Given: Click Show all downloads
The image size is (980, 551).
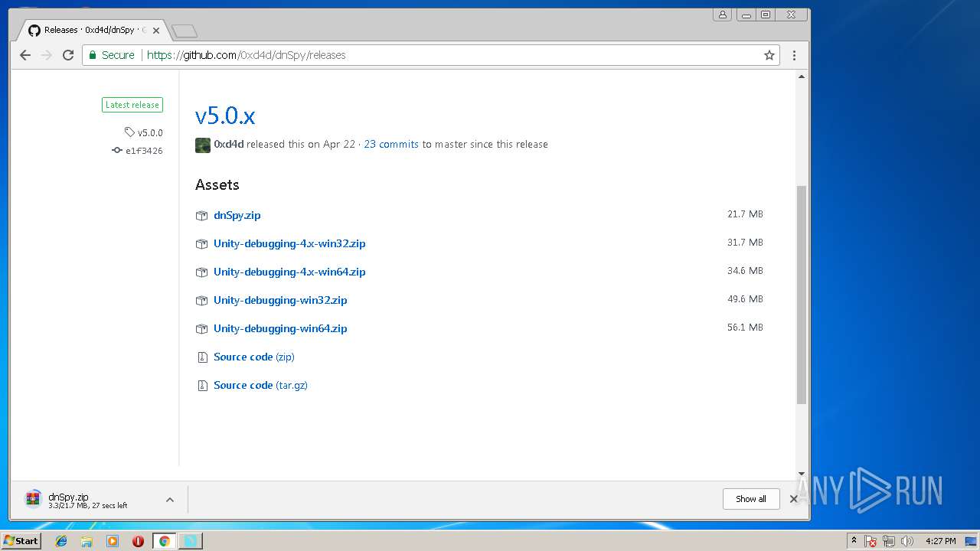Looking at the screenshot, I should 751,499.
